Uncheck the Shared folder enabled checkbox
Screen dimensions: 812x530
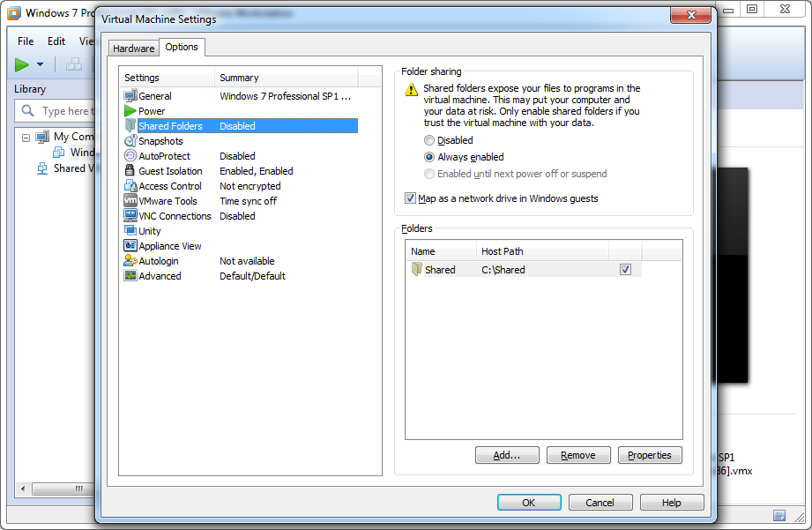(625, 270)
